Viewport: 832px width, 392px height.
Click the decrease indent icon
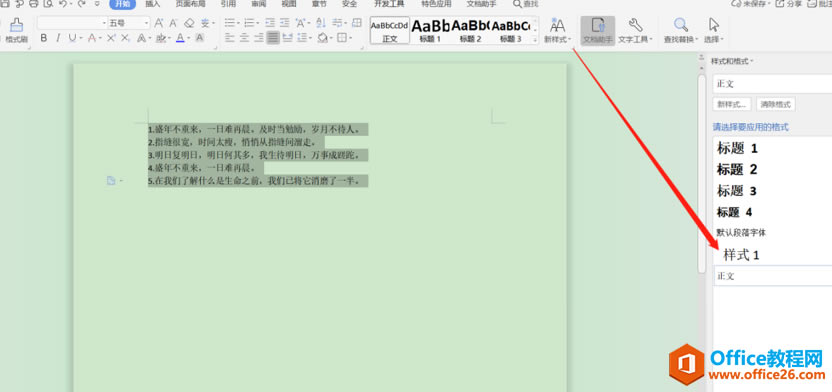point(270,23)
